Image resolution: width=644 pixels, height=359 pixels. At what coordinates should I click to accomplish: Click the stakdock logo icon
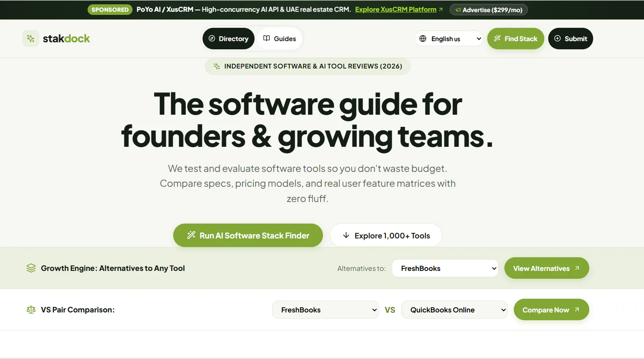pos(30,38)
